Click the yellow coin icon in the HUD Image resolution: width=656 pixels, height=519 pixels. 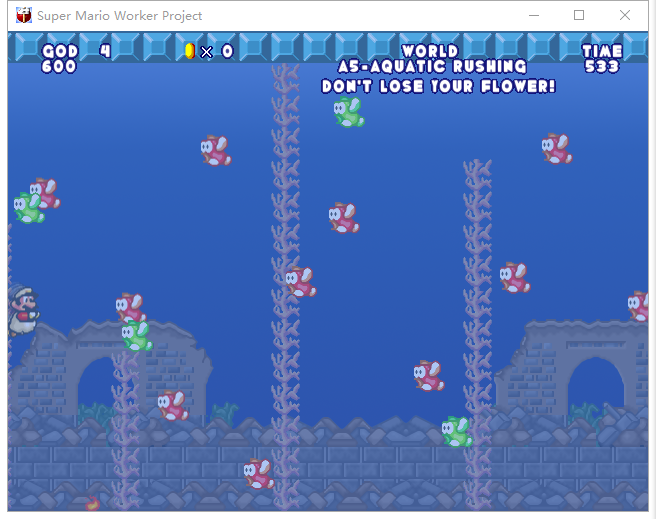pos(190,51)
